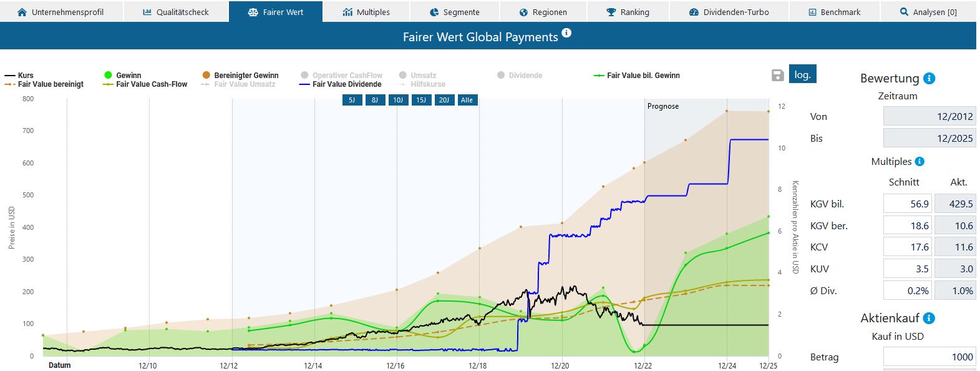Edit KUV Schnitt value 3.5
The image size is (980, 371).
908,269
